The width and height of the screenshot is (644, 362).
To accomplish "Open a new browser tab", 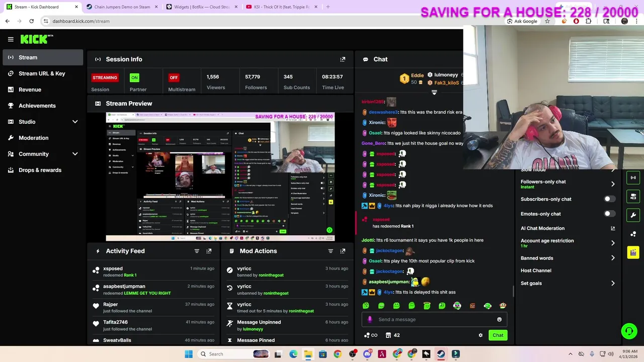I will [328, 7].
